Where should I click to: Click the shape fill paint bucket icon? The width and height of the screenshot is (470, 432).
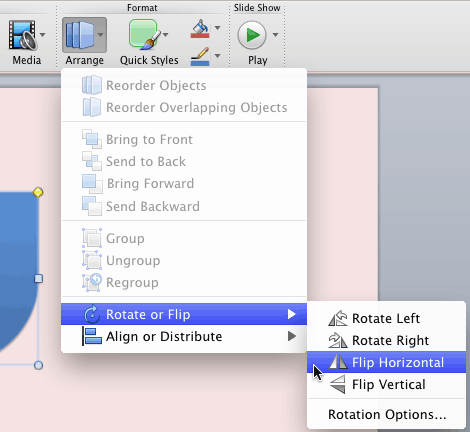pos(200,29)
